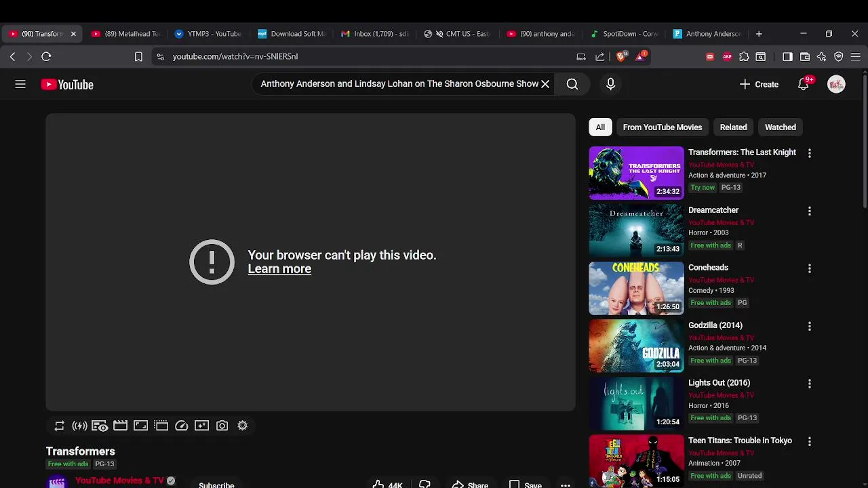Click the Godzilla (2014) thumbnail
This screenshot has height=488, width=868.
(636, 346)
